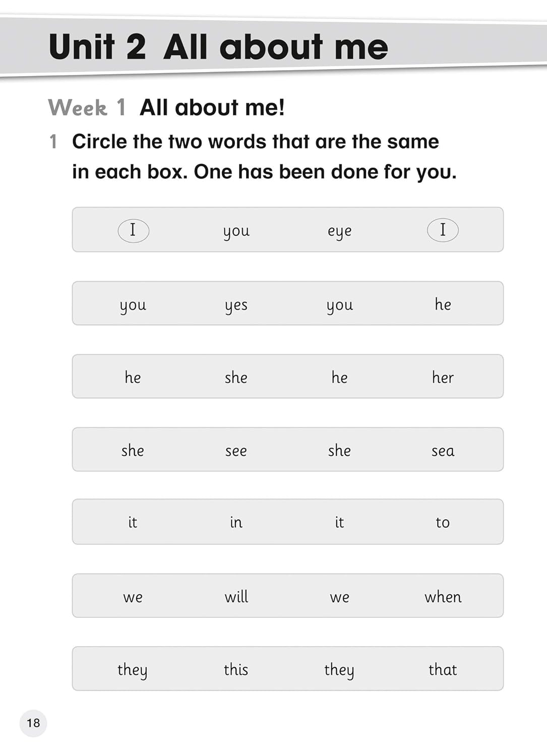547x756 pixels.
Task: Select the word 'that'
Action: [443, 669]
